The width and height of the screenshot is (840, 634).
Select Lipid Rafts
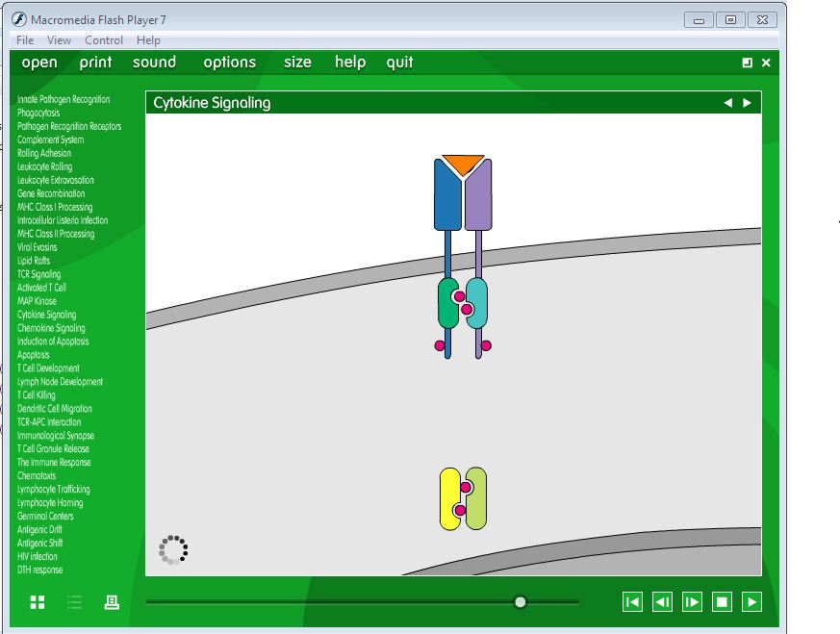pos(34,261)
